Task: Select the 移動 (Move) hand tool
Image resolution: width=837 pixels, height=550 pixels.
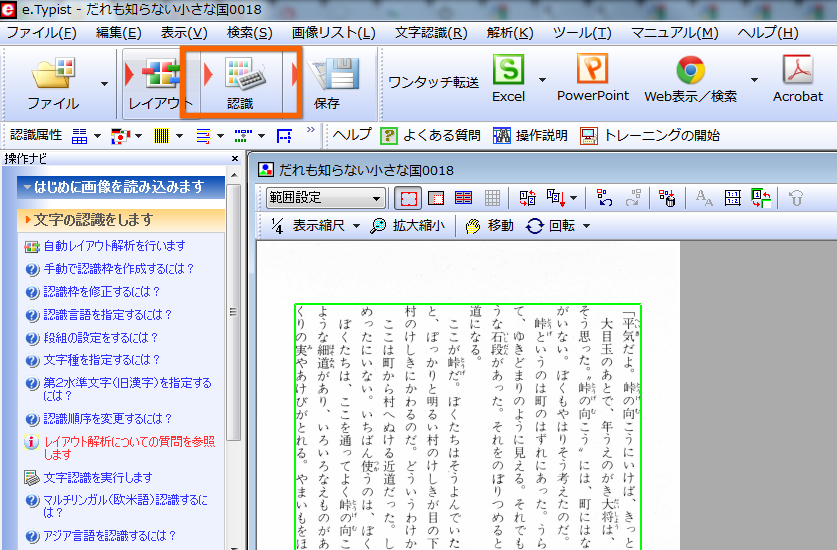Action: pos(490,226)
